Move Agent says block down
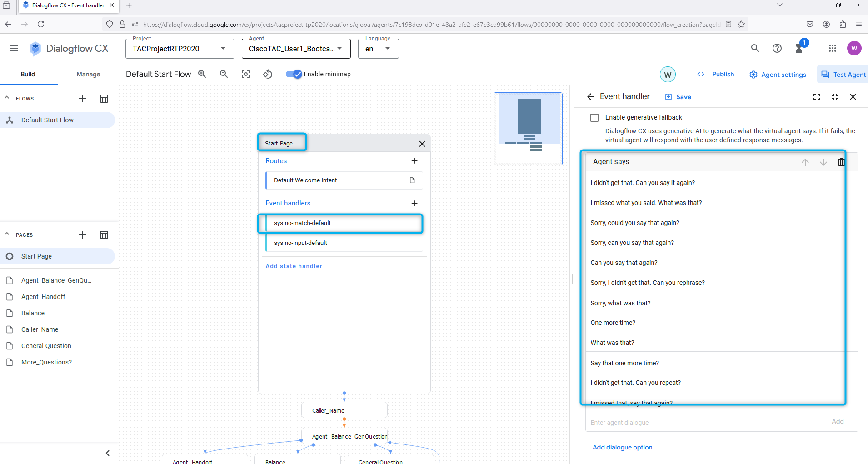Viewport: 868px width, 464px height. (823, 162)
